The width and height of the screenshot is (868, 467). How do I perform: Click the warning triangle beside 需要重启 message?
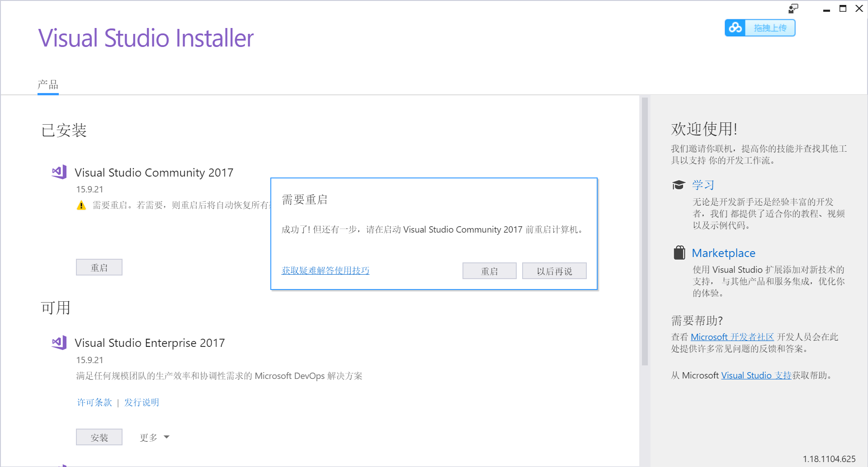click(81, 205)
